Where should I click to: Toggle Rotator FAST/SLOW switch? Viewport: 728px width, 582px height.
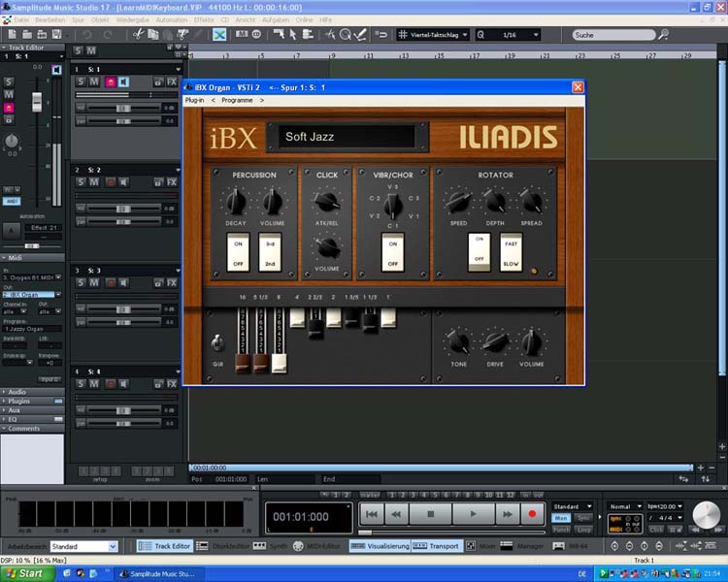511,252
